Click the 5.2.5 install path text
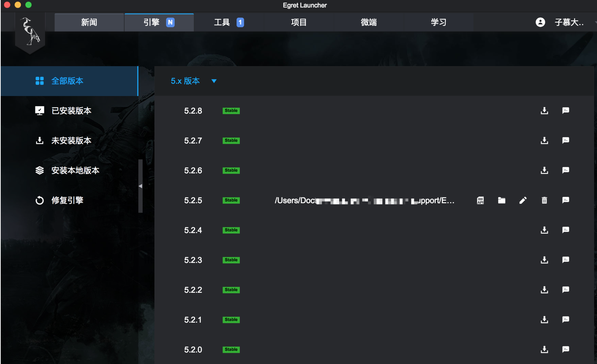Image resolution: width=597 pixels, height=364 pixels. 364,200
